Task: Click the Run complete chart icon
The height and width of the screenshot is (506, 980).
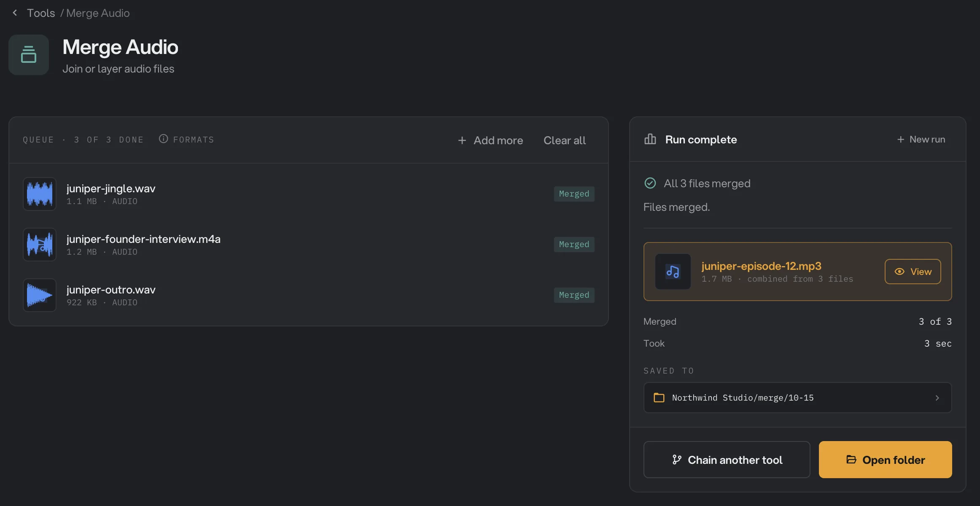Action: click(x=650, y=139)
